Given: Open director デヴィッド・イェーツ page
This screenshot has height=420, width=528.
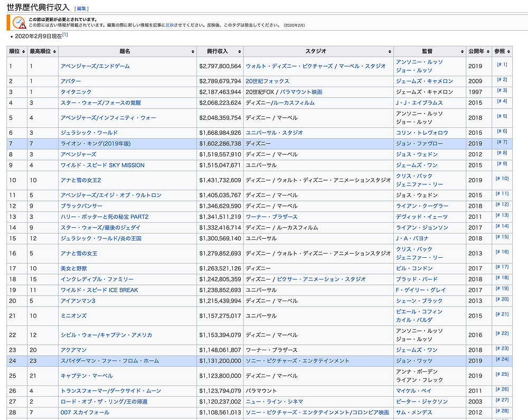Looking at the screenshot, I should pyautogui.click(x=422, y=217).
